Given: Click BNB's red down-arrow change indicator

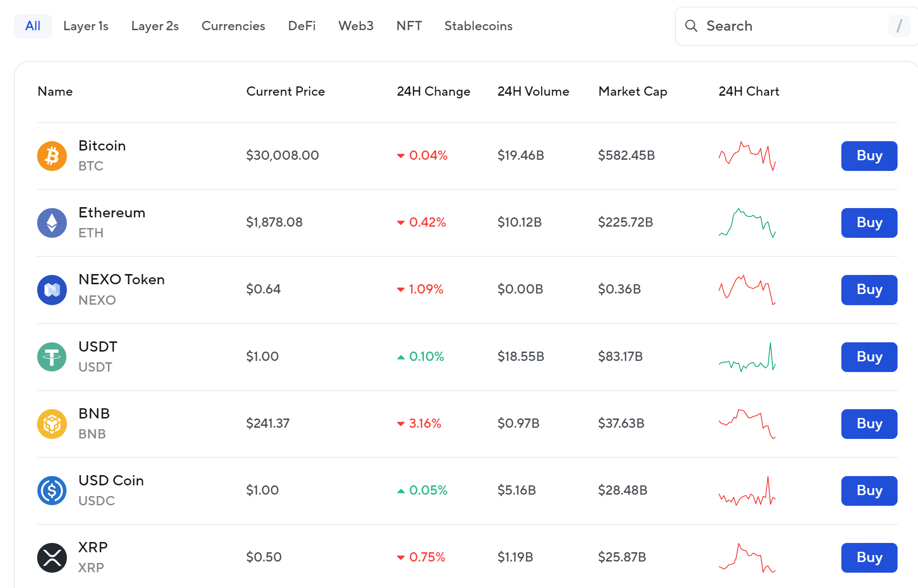Looking at the screenshot, I should (x=400, y=424).
